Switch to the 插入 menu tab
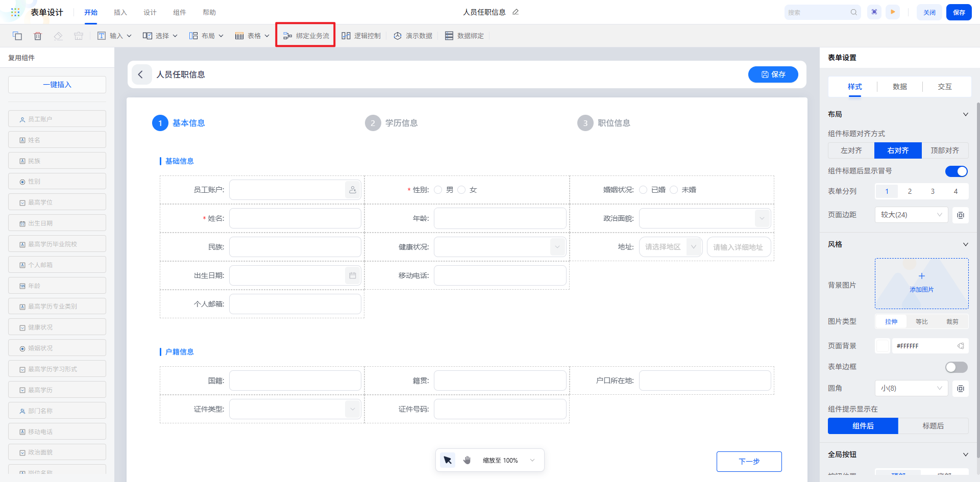The height and width of the screenshot is (482, 980). pyautogui.click(x=120, y=12)
